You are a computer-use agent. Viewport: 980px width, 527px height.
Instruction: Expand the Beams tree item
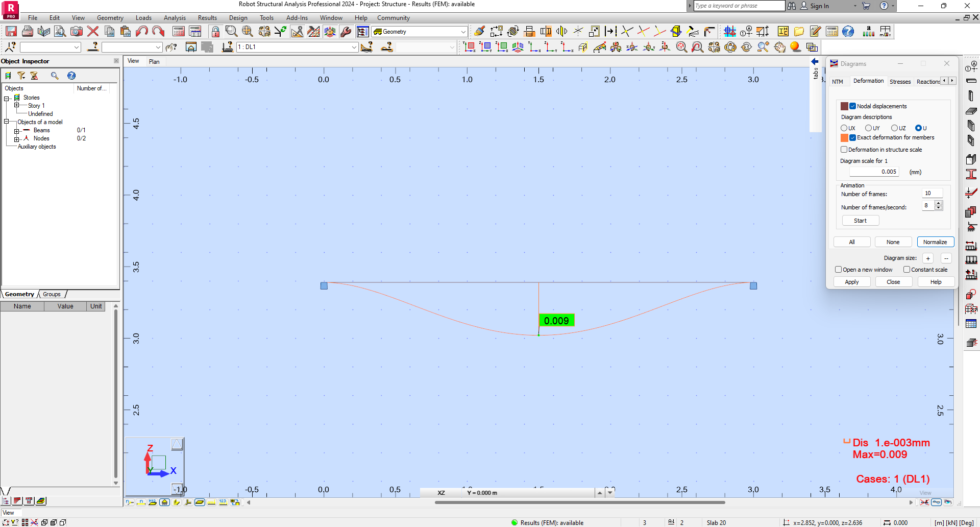click(x=16, y=130)
